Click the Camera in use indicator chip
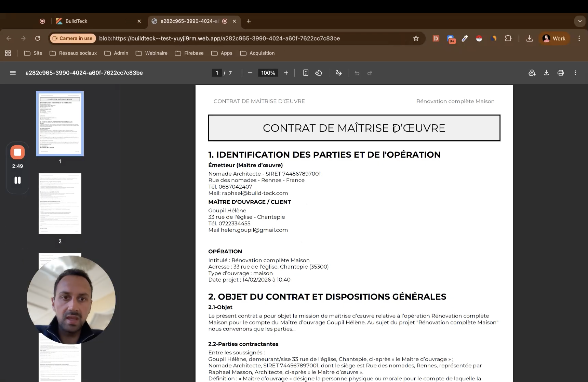 pyautogui.click(x=72, y=38)
